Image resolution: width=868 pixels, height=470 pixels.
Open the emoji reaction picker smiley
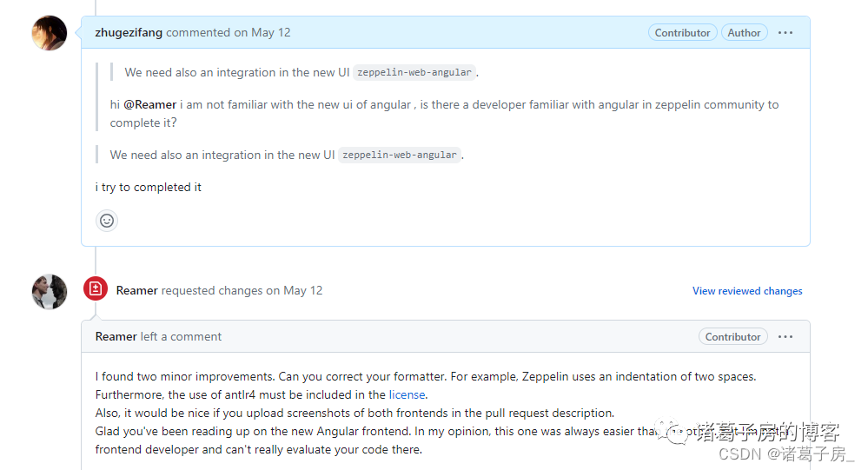click(x=107, y=221)
